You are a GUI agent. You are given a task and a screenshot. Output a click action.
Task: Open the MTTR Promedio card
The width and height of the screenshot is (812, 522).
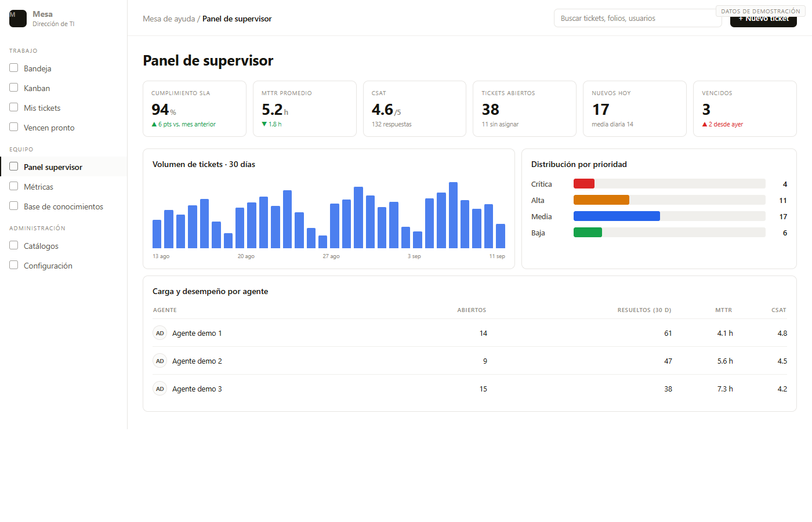coord(304,109)
